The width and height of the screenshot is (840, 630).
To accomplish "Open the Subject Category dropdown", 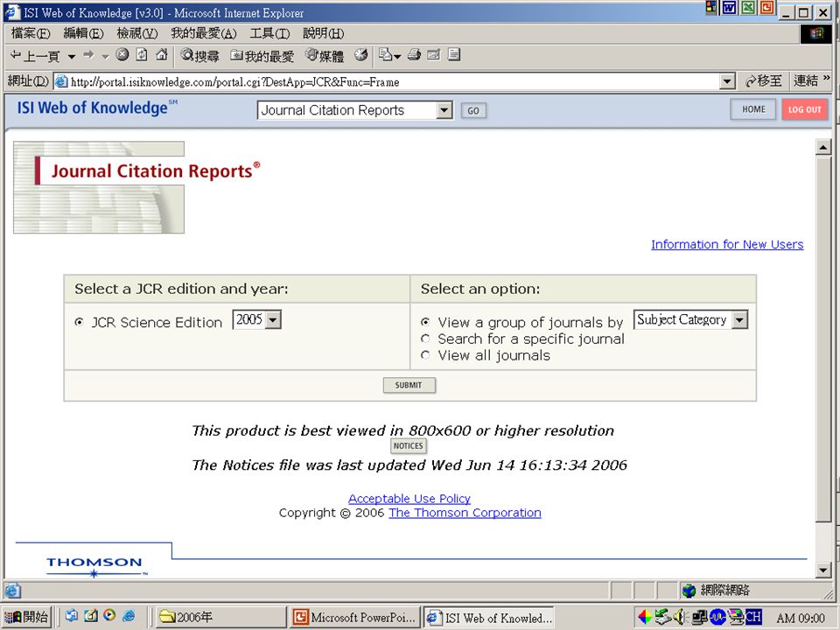I will (x=690, y=320).
